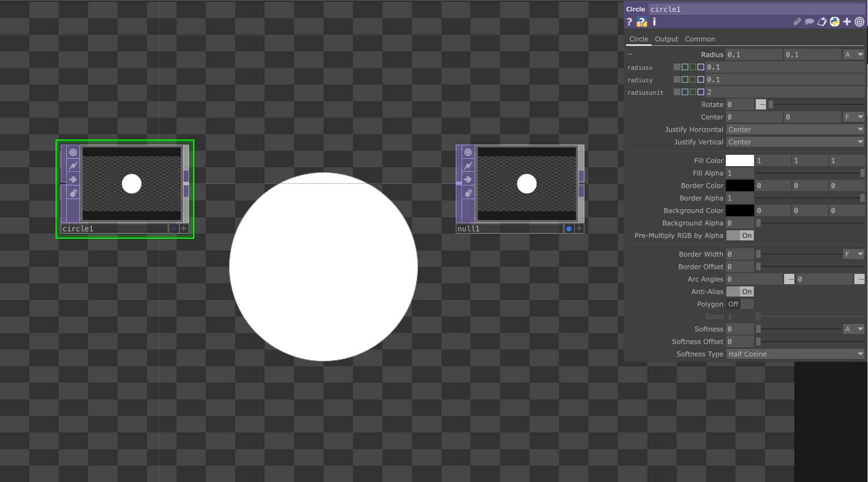Click the Rotate value input field
The height and width of the screenshot is (482, 868).
tap(740, 104)
